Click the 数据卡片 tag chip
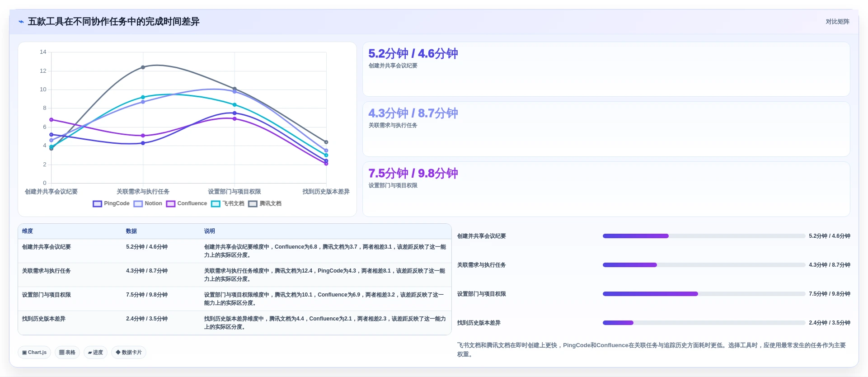Screen dimensions: 868x377 pyautogui.click(x=129, y=352)
